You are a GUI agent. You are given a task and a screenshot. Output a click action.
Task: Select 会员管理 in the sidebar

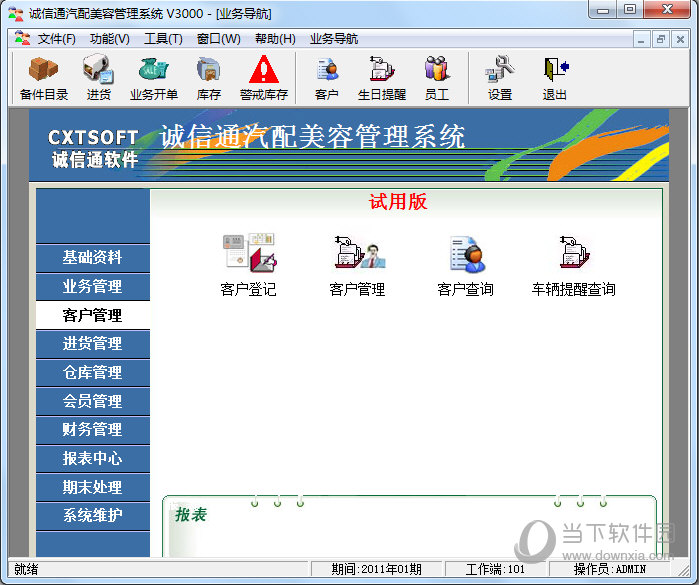point(93,401)
